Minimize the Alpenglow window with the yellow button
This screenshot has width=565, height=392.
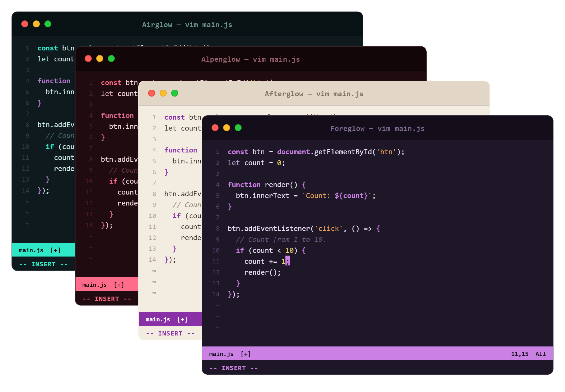tap(100, 59)
